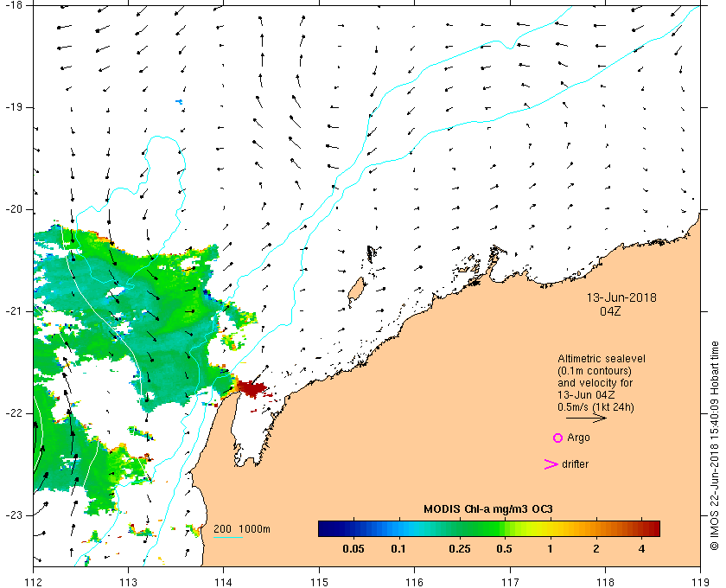The image size is (726, 588).
Task: Click the longitude axis label 112
Action: coord(34,582)
